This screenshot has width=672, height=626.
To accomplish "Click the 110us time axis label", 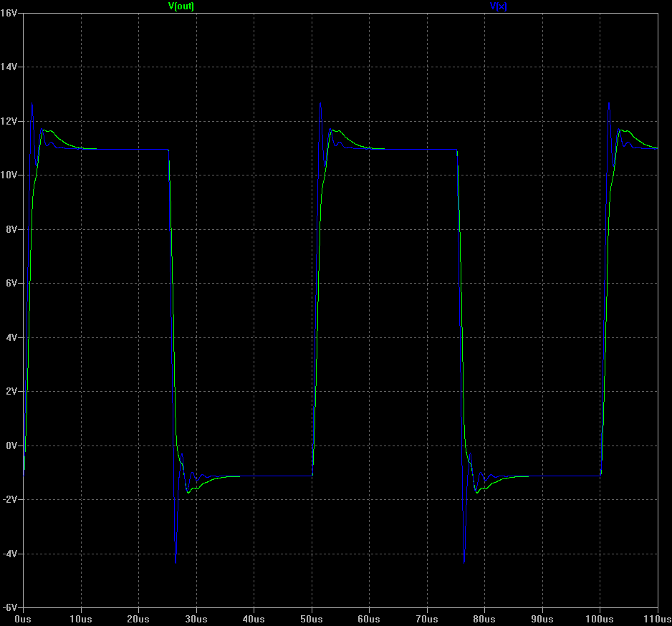I will pyautogui.click(x=658, y=619).
